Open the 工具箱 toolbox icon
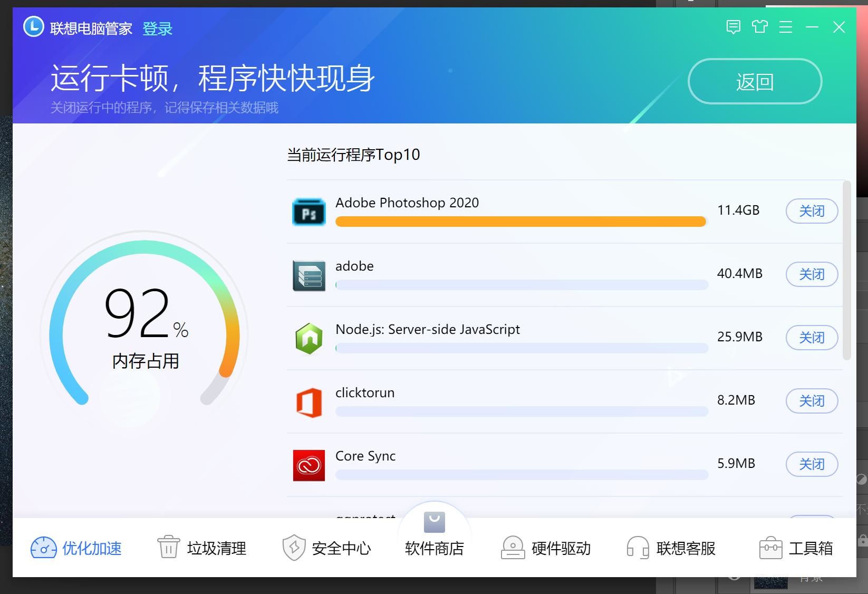The width and height of the screenshot is (868, 594). [x=771, y=548]
